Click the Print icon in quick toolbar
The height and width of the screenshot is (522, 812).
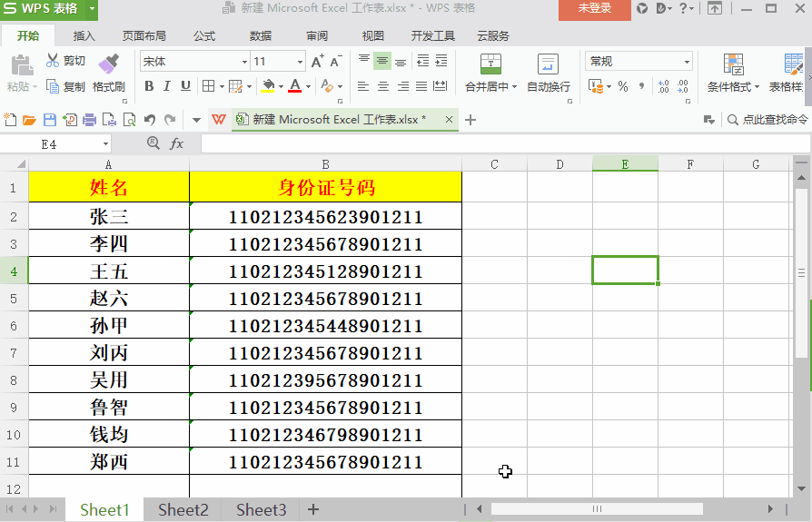[89, 120]
